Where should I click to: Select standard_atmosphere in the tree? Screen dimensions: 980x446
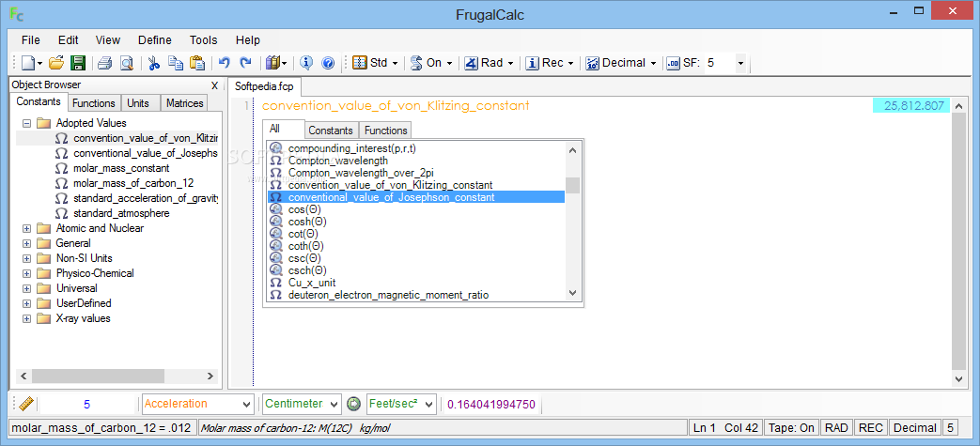(x=121, y=213)
